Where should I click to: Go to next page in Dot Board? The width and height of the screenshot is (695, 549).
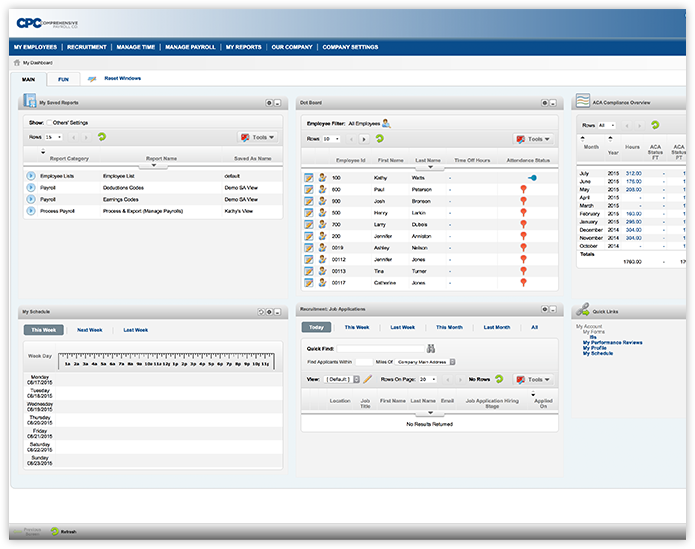(x=364, y=139)
